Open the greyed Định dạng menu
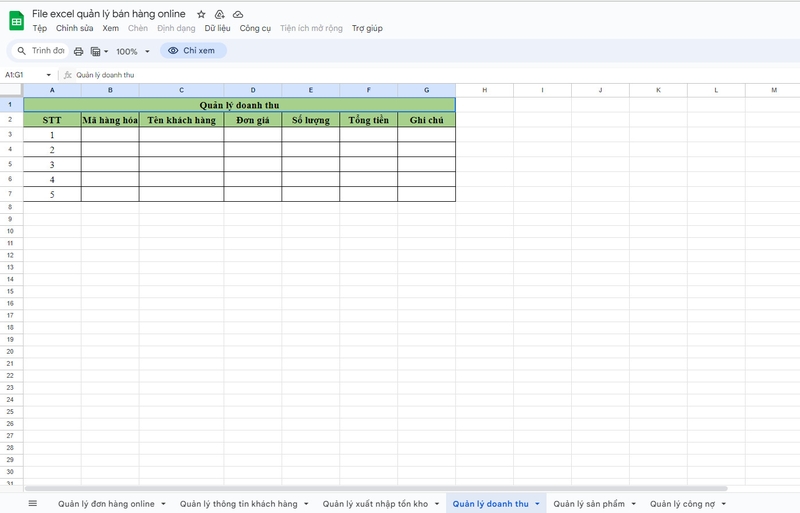800x513 pixels. coord(176,28)
